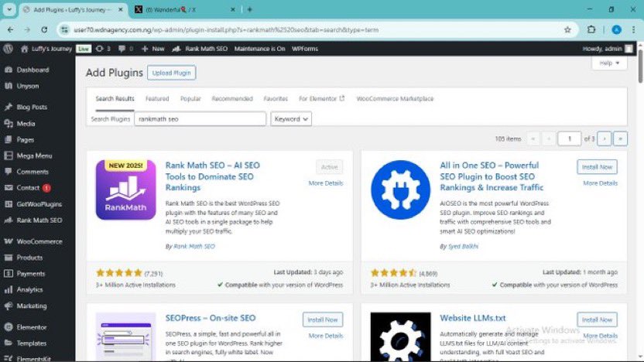The height and width of the screenshot is (362, 644).
Task: Open Maintenance is On admin bar item
Action: point(259,49)
